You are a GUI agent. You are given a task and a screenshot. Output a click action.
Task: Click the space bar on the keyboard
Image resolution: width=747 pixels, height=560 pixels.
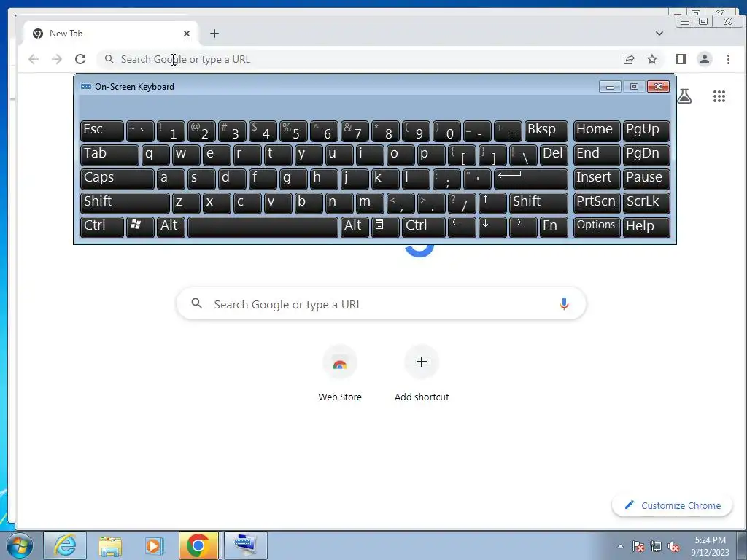pyautogui.click(x=263, y=227)
